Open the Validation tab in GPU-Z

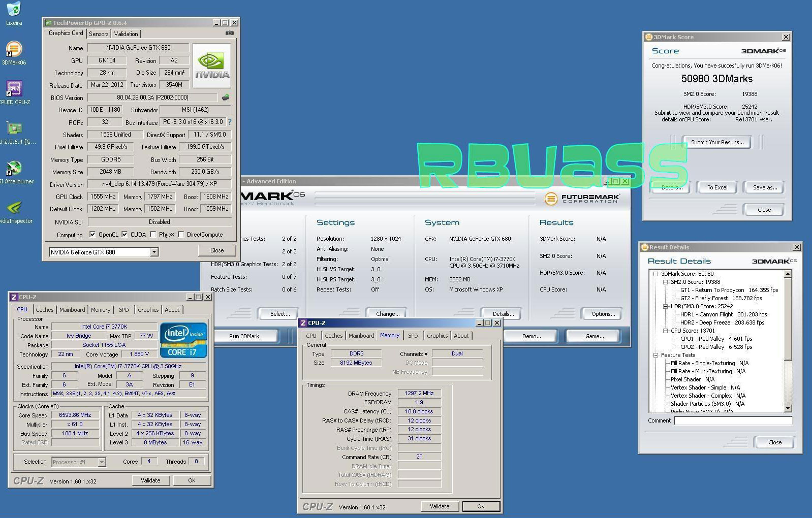126,34
